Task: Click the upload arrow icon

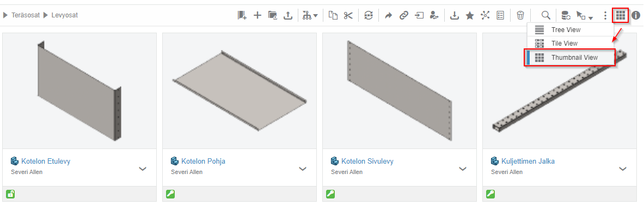Action: click(x=289, y=16)
